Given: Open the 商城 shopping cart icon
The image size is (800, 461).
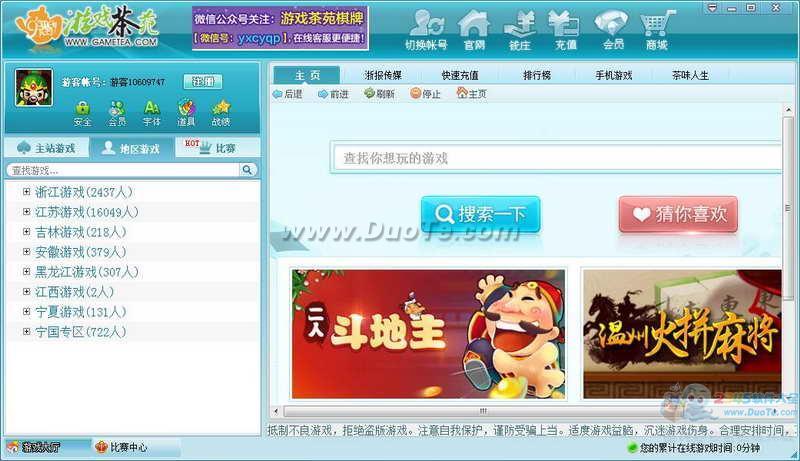Looking at the screenshot, I should (656, 29).
